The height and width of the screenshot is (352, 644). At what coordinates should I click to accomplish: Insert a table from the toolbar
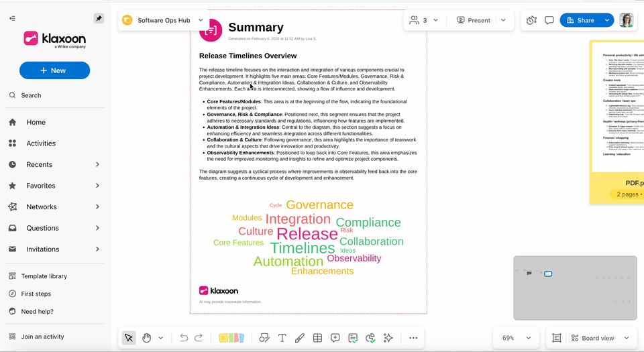[317, 338]
